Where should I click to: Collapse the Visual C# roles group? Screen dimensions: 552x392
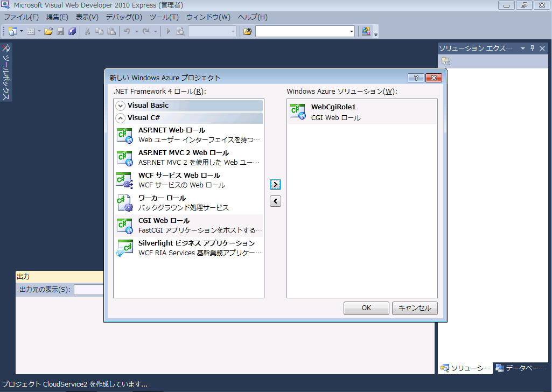point(121,118)
